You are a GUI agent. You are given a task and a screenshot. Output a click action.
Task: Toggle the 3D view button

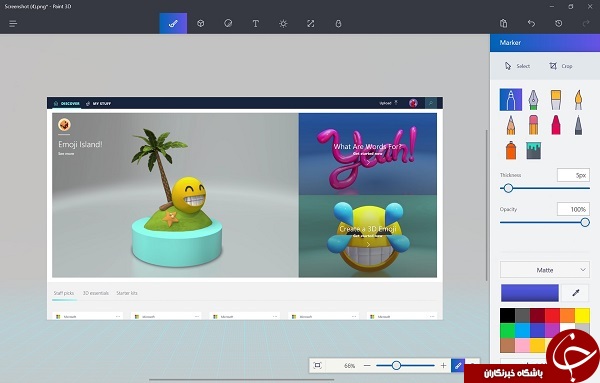(x=458, y=365)
